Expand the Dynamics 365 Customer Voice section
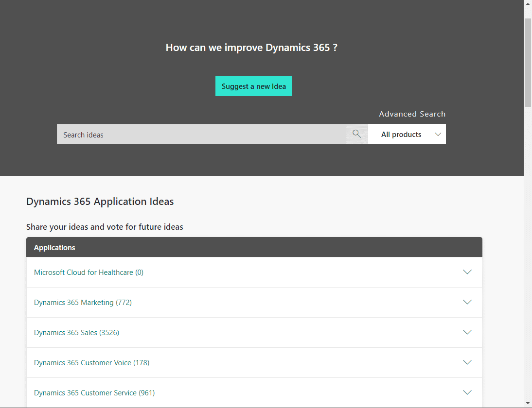Viewport: 532px width, 408px height. click(467, 362)
